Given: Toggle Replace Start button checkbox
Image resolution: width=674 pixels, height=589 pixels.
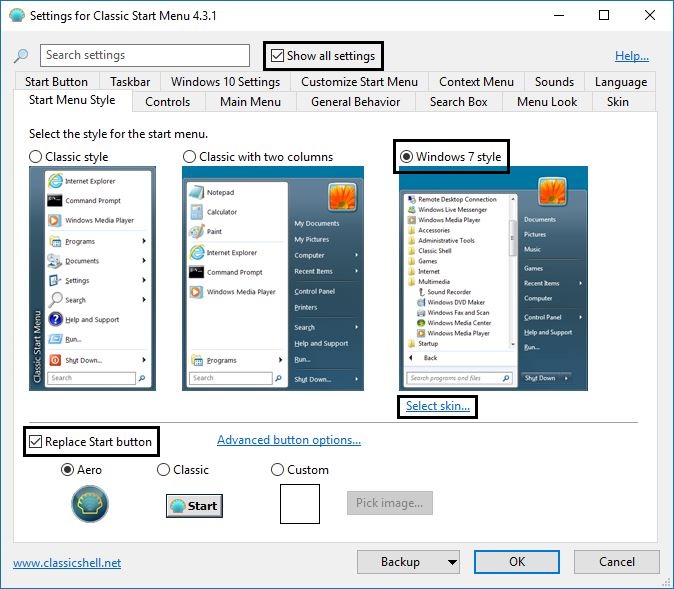Looking at the screenshot, I should pyautogui.click(x=35, y=442).
